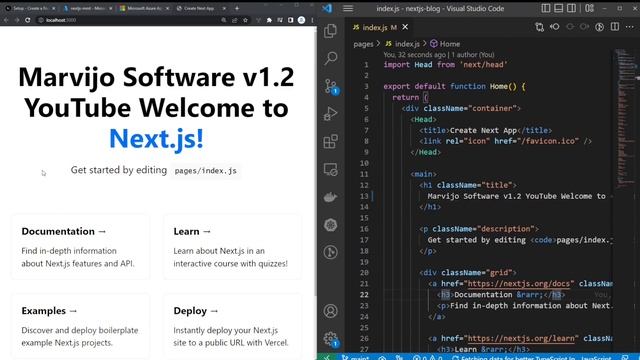This screenshot has height=360, width=640.
Task: Reload the localhost page
Action: (28, 20)
